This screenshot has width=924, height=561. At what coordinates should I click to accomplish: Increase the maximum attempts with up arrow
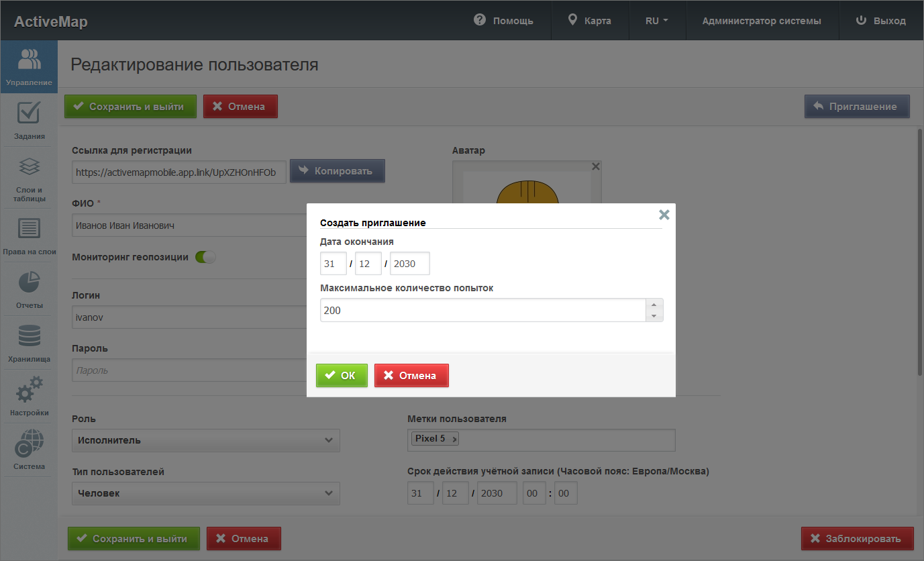click(654, 305)
